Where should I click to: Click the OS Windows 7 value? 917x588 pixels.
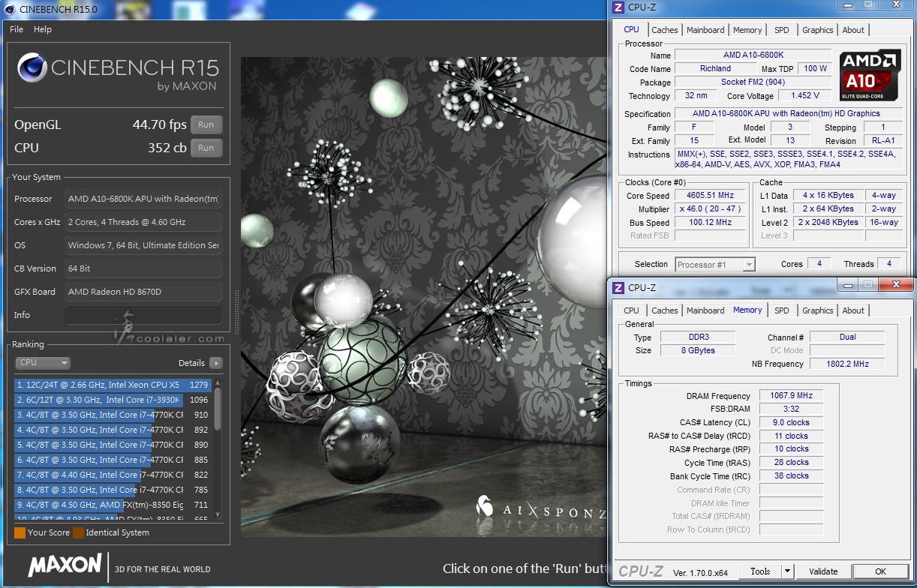143,245
